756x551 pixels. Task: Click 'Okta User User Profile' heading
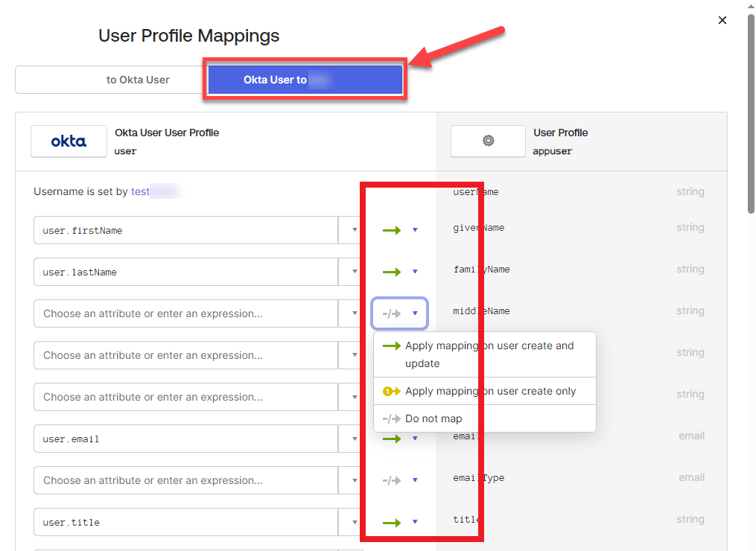click(x=167, y=133)
